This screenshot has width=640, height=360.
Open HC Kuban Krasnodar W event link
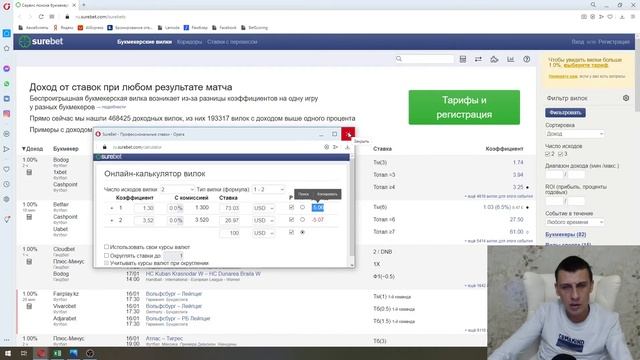203,273
